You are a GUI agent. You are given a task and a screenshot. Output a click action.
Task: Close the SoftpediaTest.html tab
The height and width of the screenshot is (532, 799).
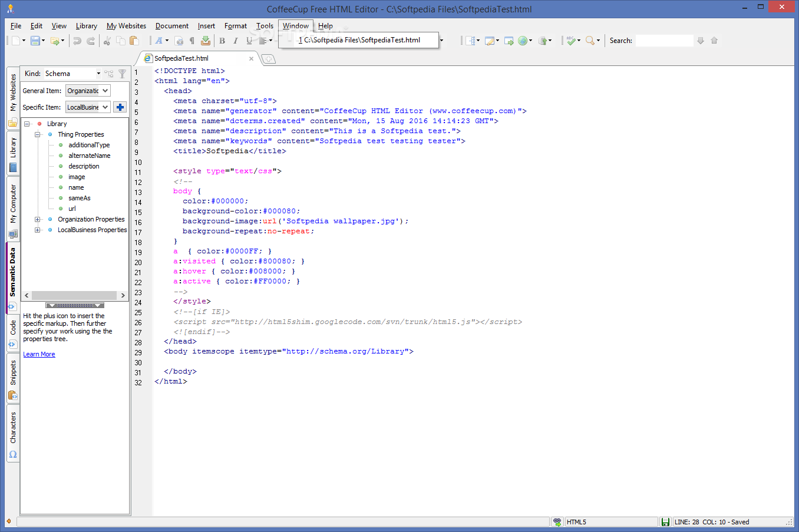coord(252,59)
